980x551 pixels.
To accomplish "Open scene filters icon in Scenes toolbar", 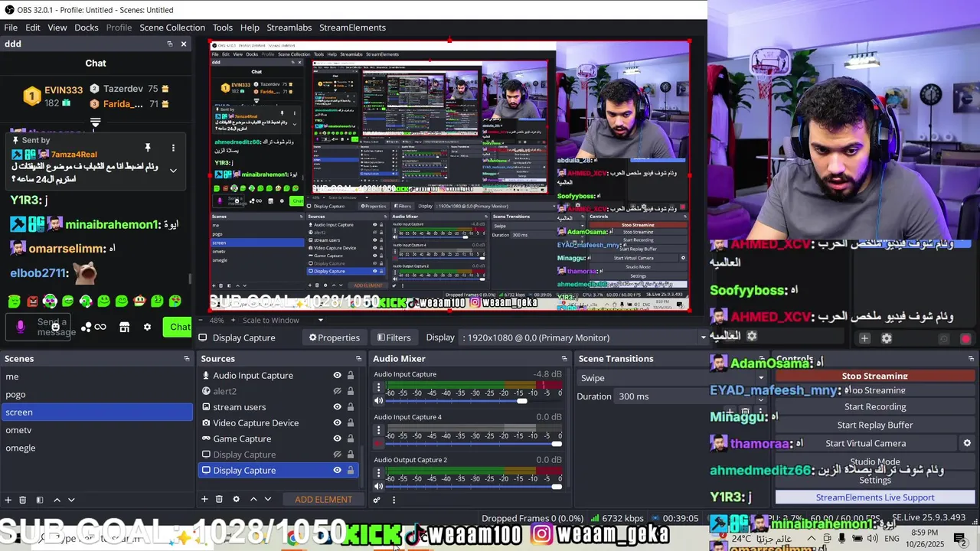I will coord(40,500).
